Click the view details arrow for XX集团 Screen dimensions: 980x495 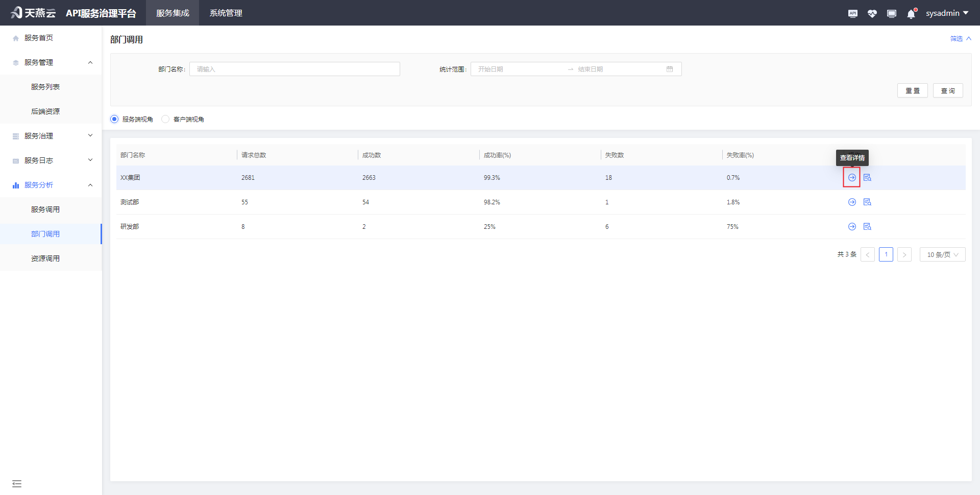pos(852,177)
